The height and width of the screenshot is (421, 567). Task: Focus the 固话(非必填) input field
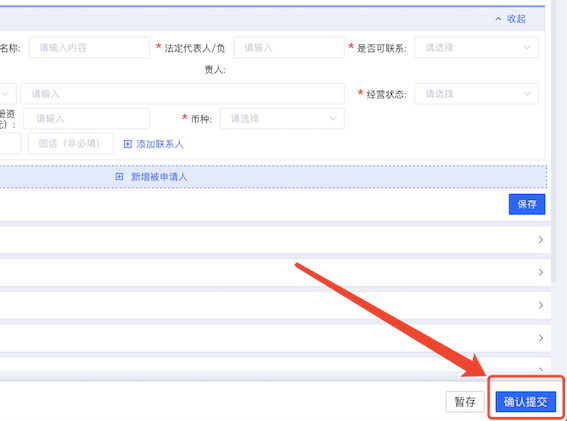[71, 143]
